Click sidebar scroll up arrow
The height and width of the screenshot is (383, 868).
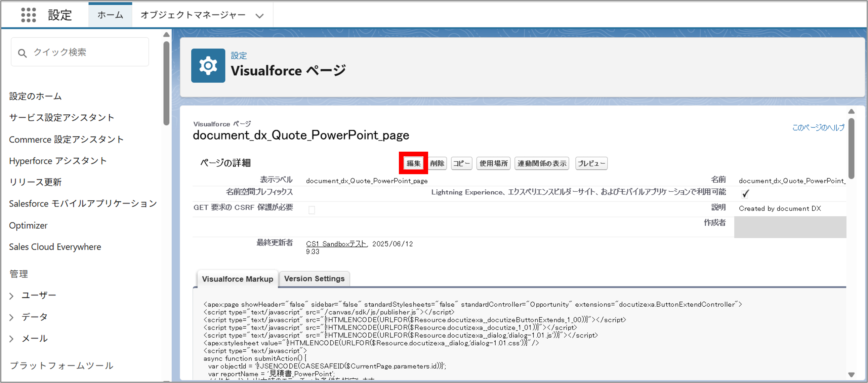166,34
